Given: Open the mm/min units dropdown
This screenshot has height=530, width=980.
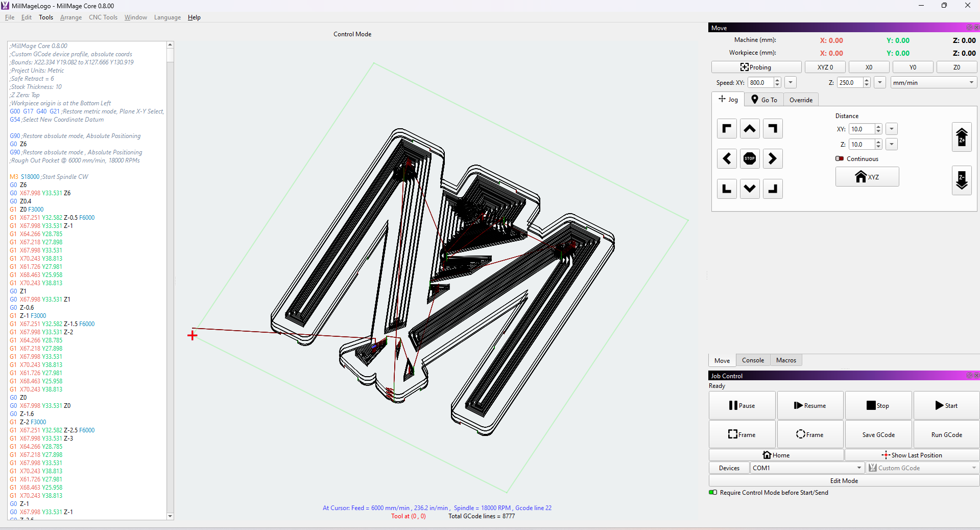Looking at the screenshot, I should pyautogui.click(x=934, y=83).
